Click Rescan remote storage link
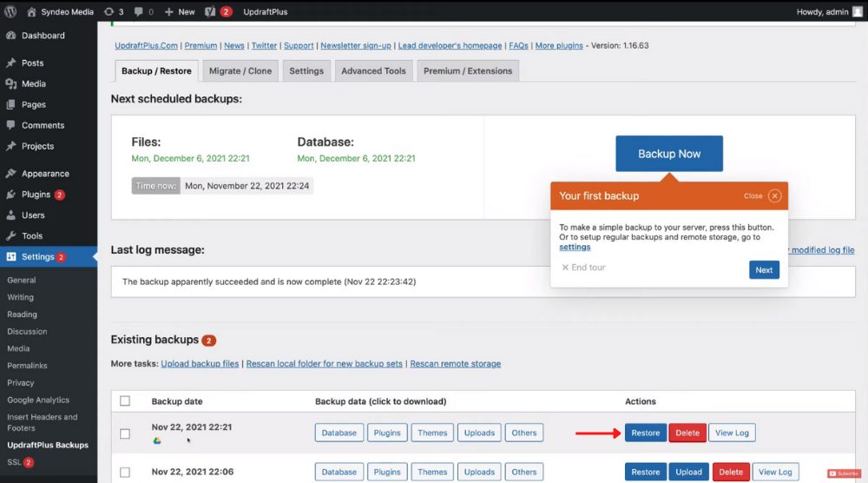 [x=456, y=364]
